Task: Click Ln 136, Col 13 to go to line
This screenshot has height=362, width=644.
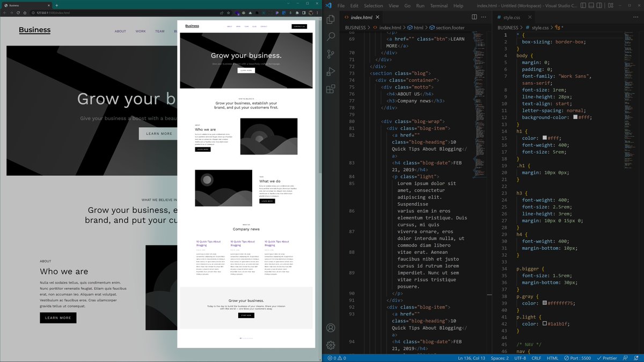Action: coord(472,358)
